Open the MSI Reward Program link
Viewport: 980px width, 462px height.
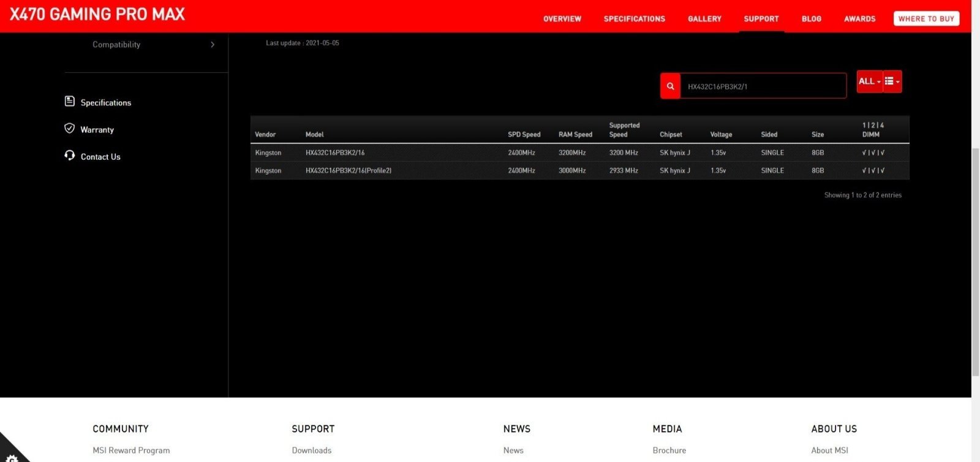[x=131, y=450]
